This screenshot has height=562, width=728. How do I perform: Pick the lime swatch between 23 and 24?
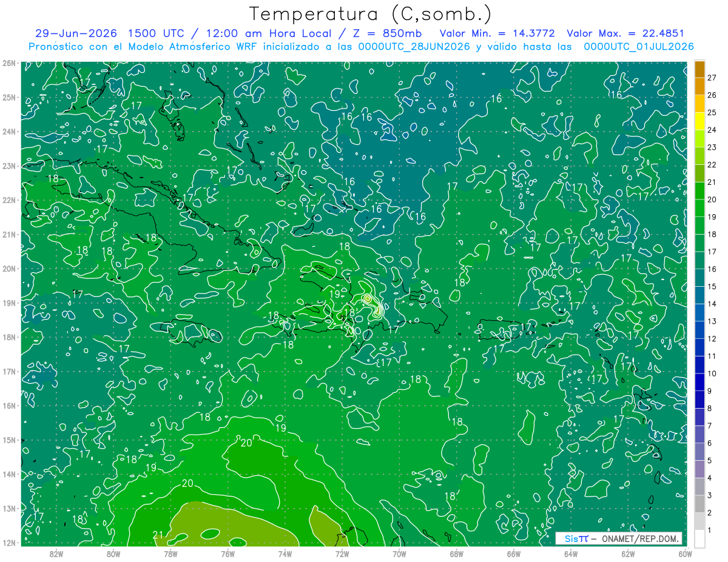click(699, 139)
